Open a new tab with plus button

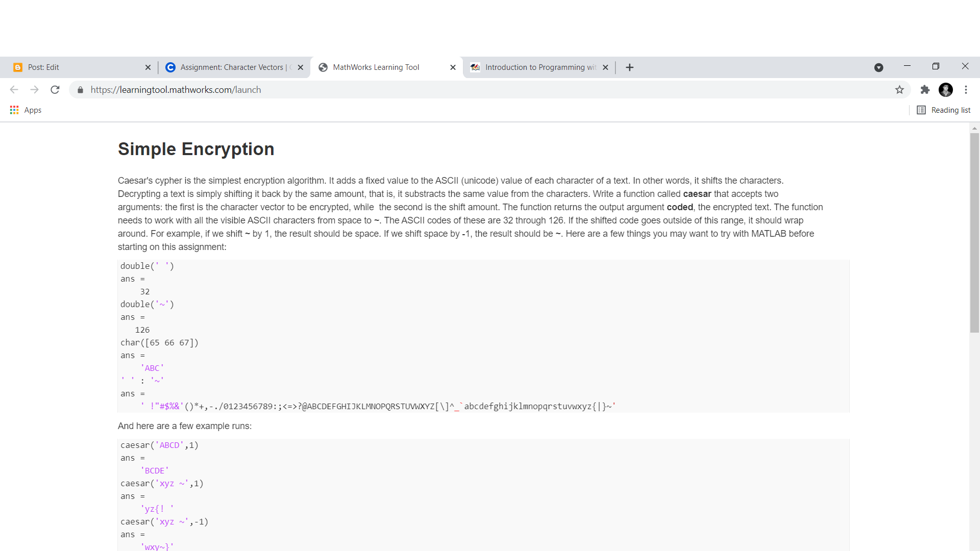click(x=629, y=67)
